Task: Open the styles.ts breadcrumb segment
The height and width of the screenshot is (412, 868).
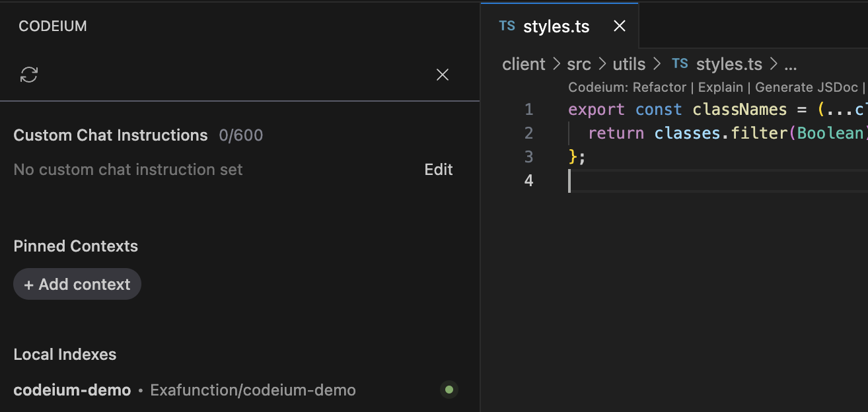Action: 729,64
